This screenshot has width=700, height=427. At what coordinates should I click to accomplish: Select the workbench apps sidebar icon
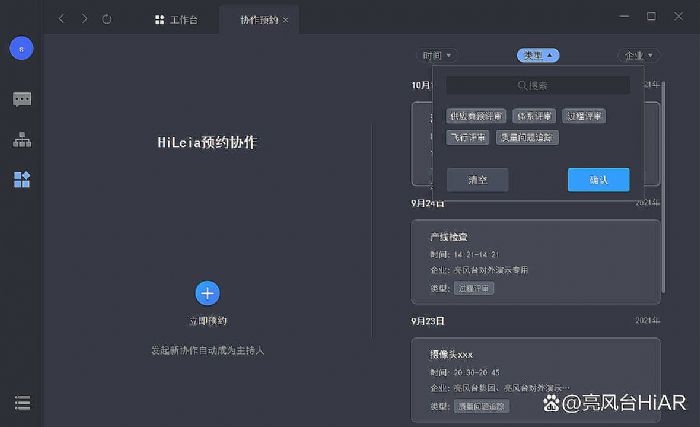pyautogui.click(x=21, y=180)
